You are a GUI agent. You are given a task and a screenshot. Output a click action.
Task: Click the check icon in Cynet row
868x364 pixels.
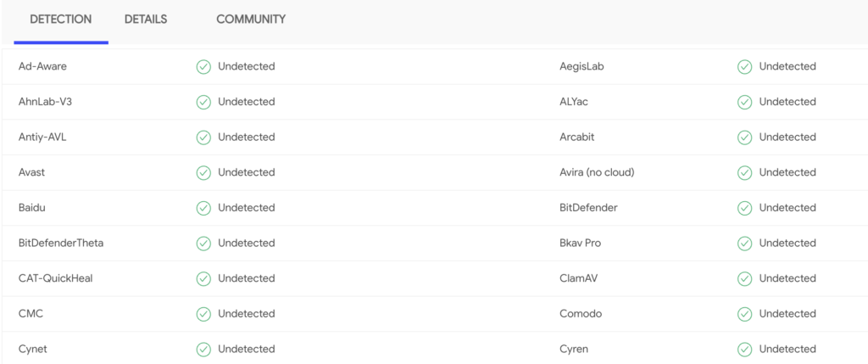(203, 350)
